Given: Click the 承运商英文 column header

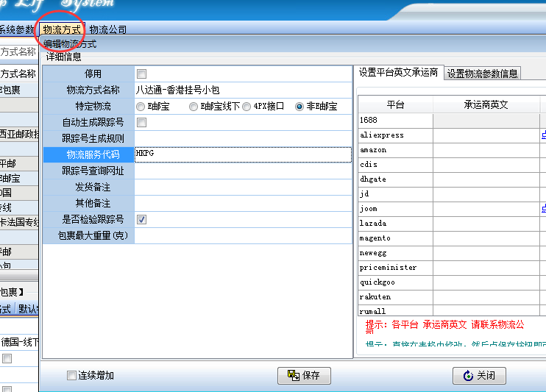Looking at the screenshot, I should 486,104.
